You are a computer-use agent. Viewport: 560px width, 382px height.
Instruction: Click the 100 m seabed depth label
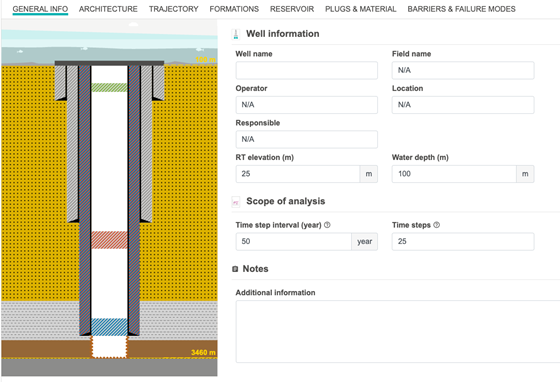point(206,60)
